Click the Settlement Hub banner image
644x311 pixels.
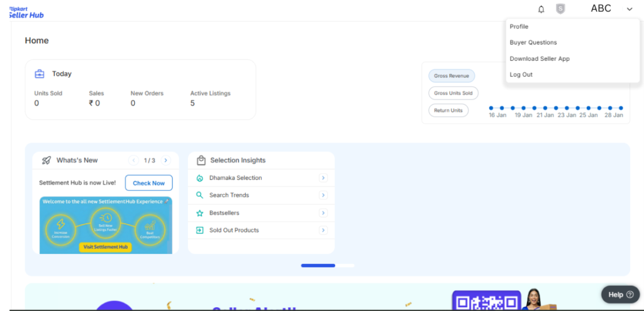(x=106, y=225)
